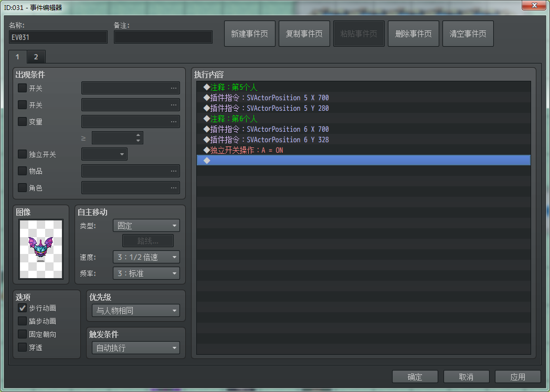Select the command SVActorPosition 6 Y 328
Screen dimensions: 550x392
364,140
